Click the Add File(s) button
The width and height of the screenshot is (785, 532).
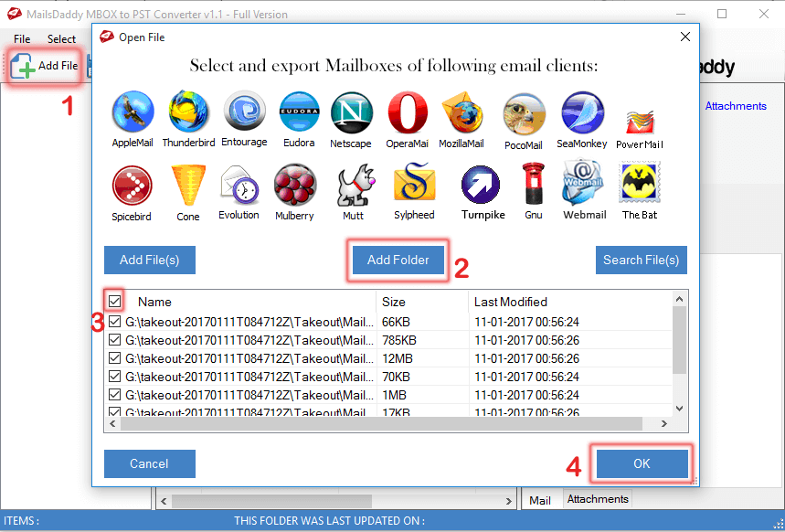[x=150, y=260]
